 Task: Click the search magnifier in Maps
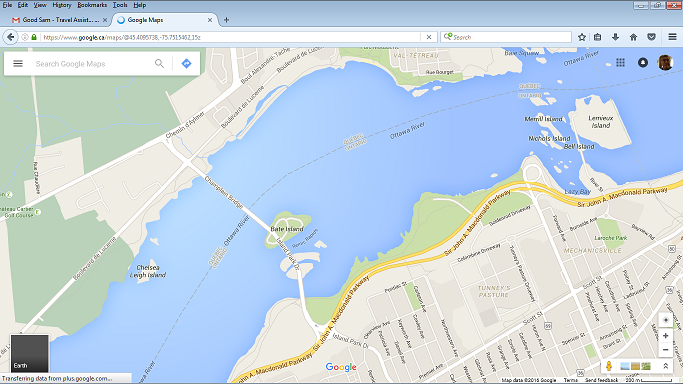point(159,64)
